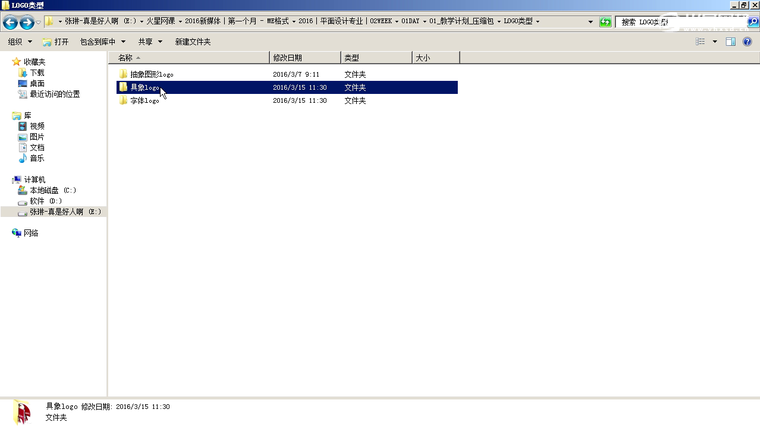Click the Back navigation arrow
Viewport: 760px width, 428px height.
coord(11,22)
